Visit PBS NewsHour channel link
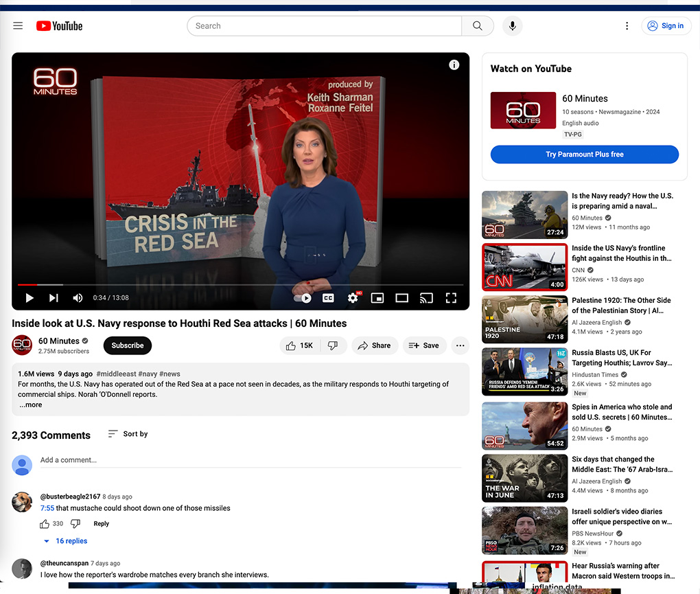This screenshot has width=700, height=594. (593, 534)
